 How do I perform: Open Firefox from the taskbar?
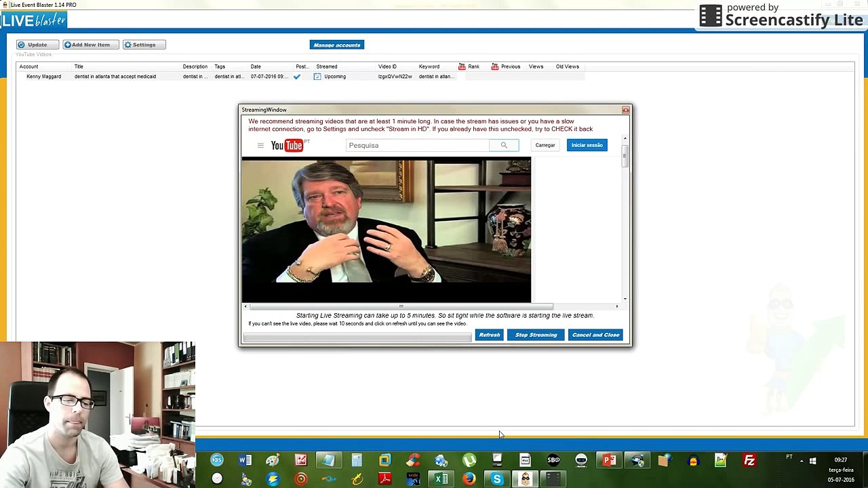point(469,479)
